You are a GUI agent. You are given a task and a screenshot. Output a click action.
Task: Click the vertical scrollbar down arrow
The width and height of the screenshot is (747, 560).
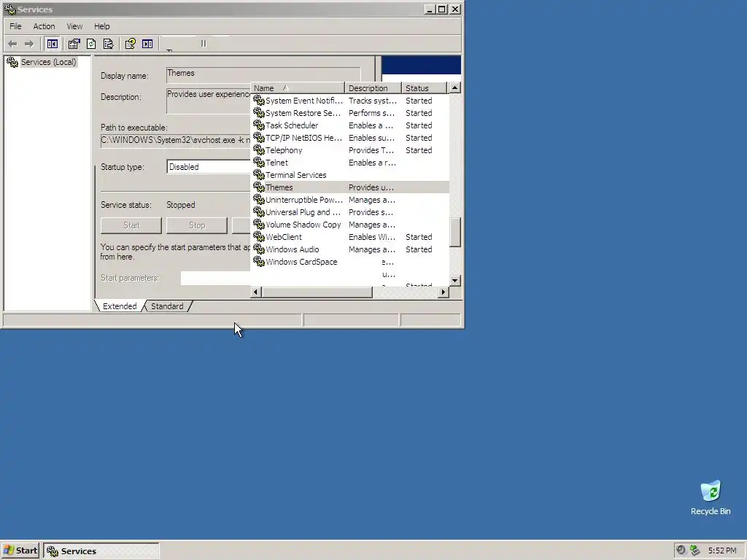[x=454, y=281]
